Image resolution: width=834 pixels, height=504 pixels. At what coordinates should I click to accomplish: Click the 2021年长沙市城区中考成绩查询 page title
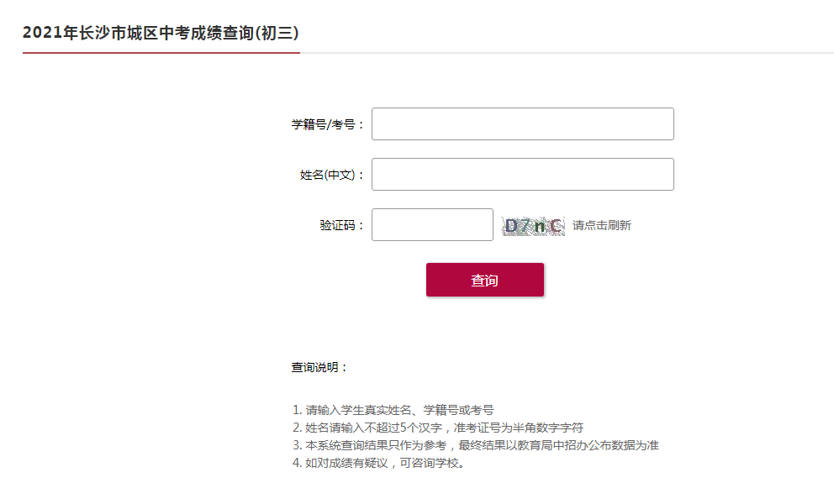pyautogui.click(x=161, y=33)
